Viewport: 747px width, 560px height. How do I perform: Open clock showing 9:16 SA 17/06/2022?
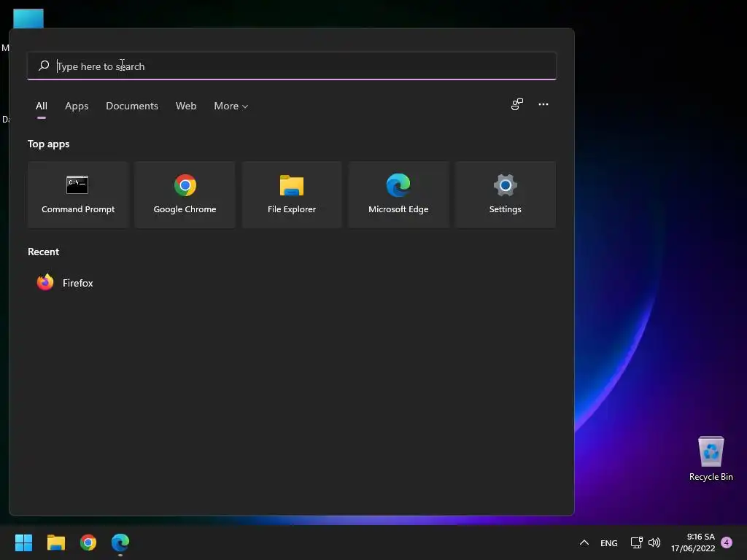[693, 542]
